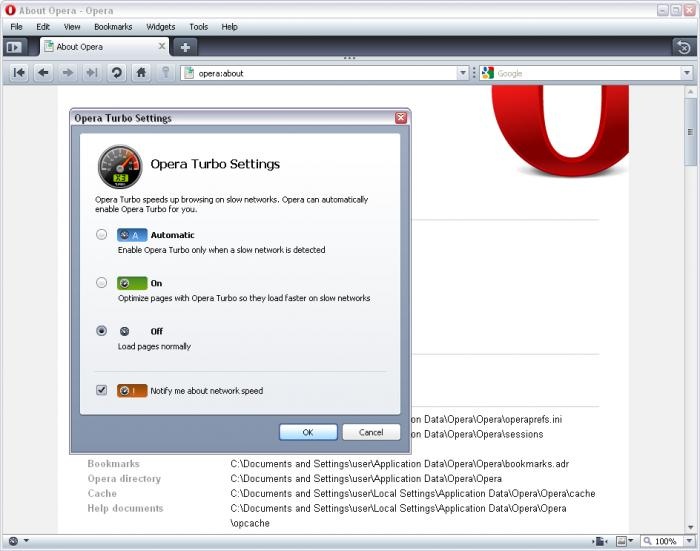
Task: Click the Fast Forward button
Action: pyautogui.click(x=92, y=73)
